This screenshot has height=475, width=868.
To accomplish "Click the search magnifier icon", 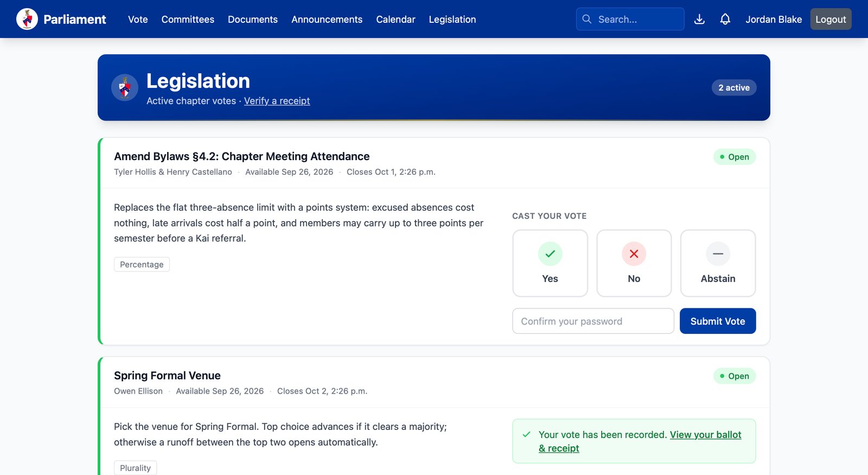I will (587, 19).
